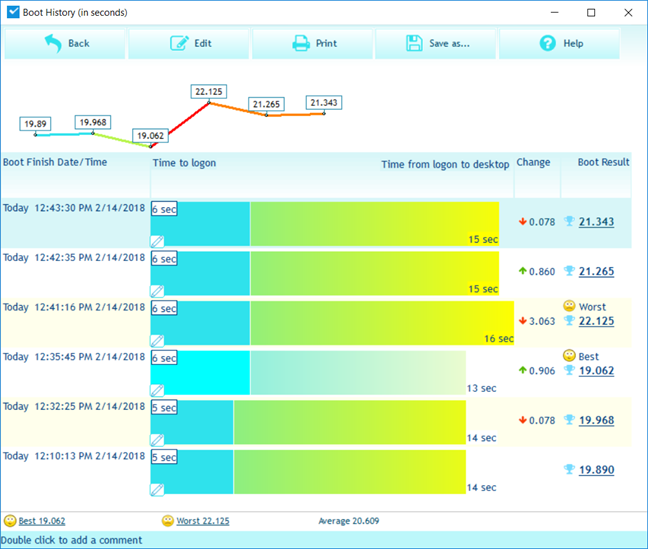The image size is (648, 549).
Task: Select the Today 12:32:25 PM 2/14/2018 entry
Action: 74,406
